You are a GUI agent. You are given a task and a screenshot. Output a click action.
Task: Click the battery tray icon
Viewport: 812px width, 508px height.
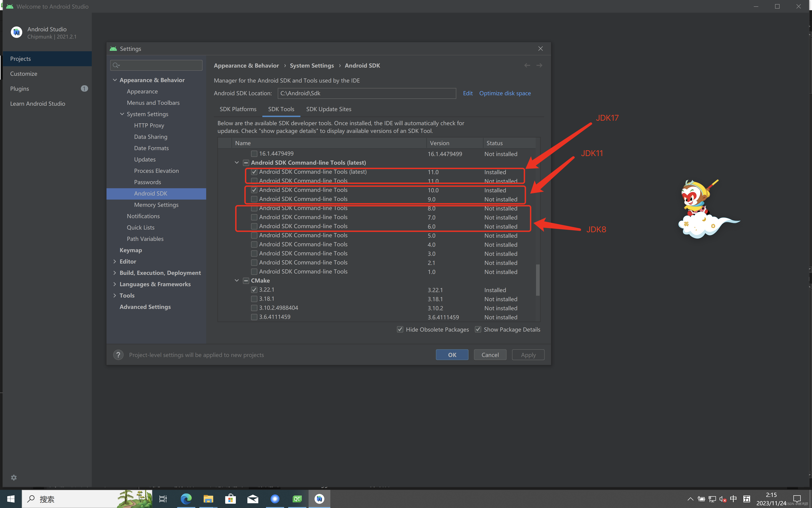[x=701, y=499]
